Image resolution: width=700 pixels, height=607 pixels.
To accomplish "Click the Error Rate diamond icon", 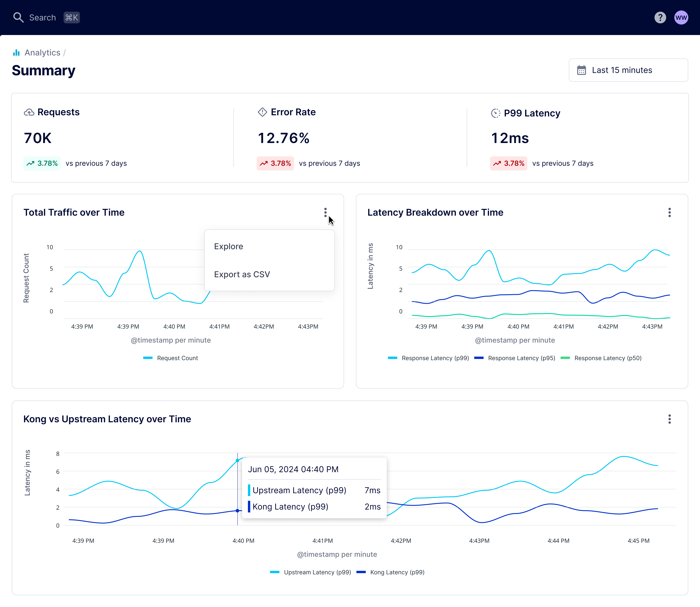I will click(x=262, y=112).
